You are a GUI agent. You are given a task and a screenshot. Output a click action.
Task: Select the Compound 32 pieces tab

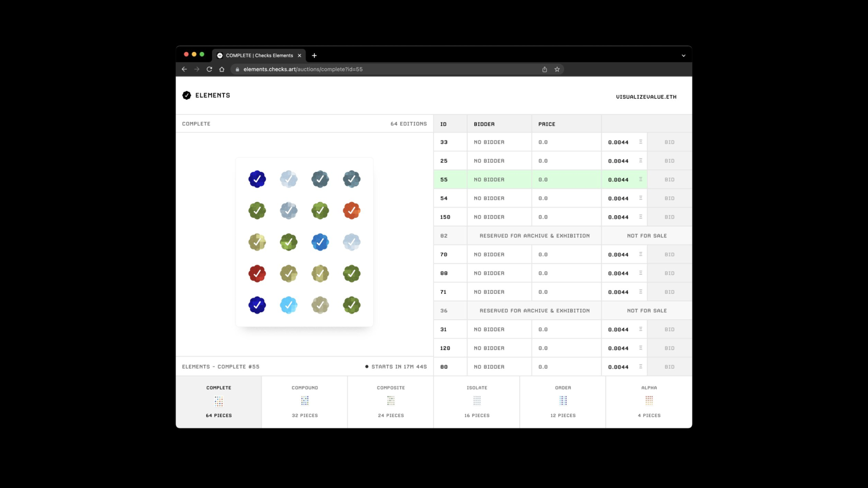305,402
